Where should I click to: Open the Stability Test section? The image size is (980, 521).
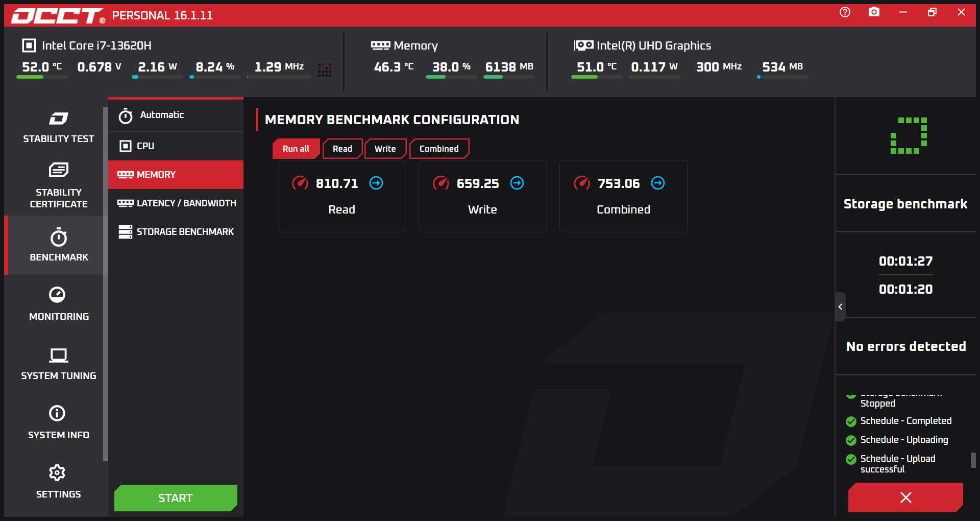pyautogui.click(x=58, y=127)
